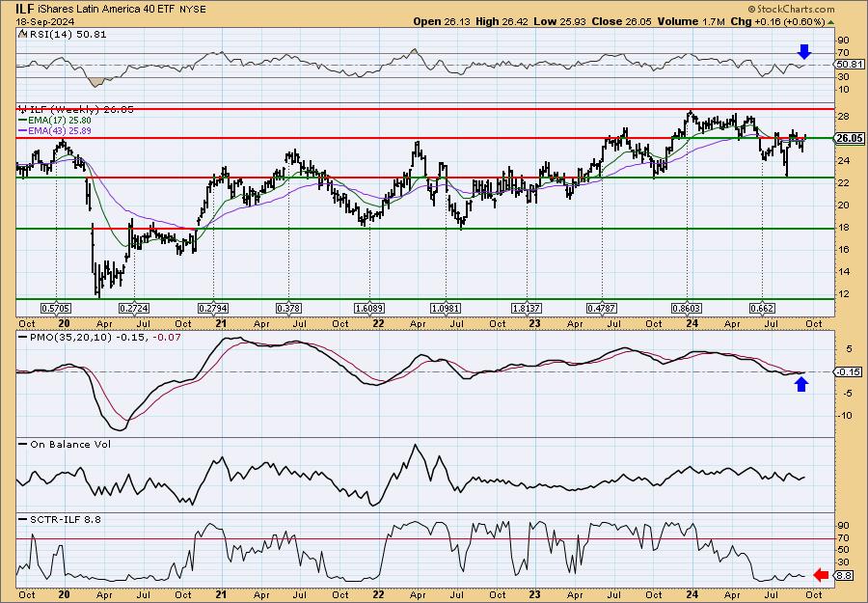Click the 26.05 price tag on the price axis
This screenshot has width=868, height=603.
click(x=850, y=138)
